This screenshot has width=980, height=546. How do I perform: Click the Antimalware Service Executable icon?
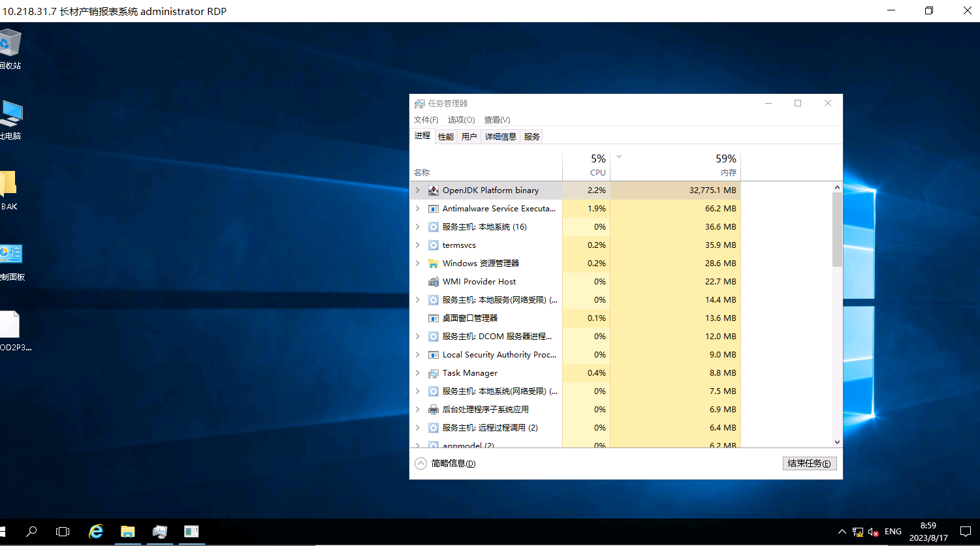434,209
